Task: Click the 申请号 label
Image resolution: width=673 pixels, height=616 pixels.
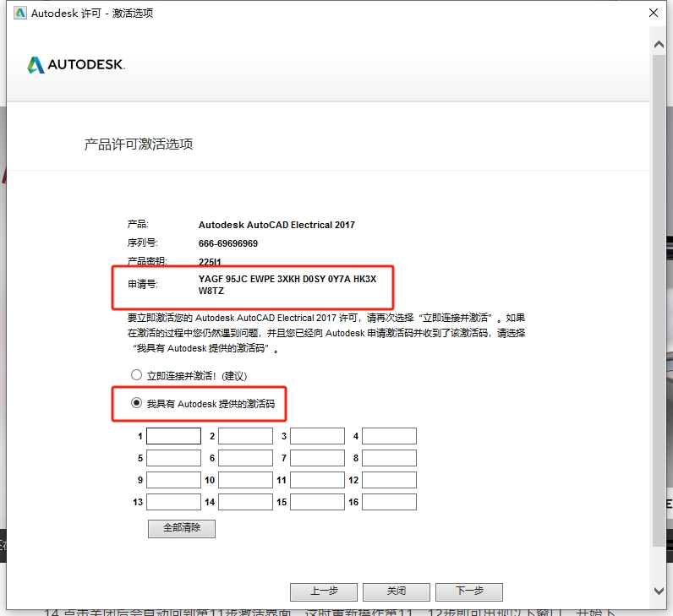Action: click(x=143, y=284)
